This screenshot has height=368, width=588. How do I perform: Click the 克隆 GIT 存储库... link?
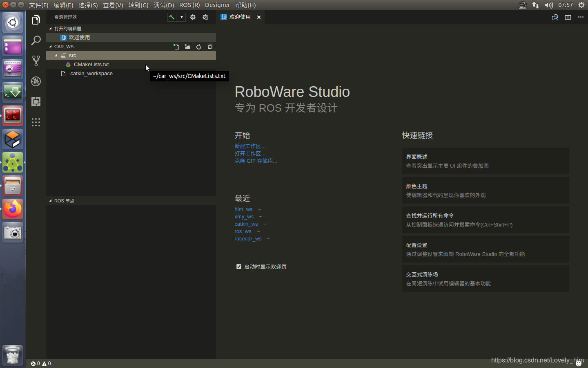pos(256,161)
